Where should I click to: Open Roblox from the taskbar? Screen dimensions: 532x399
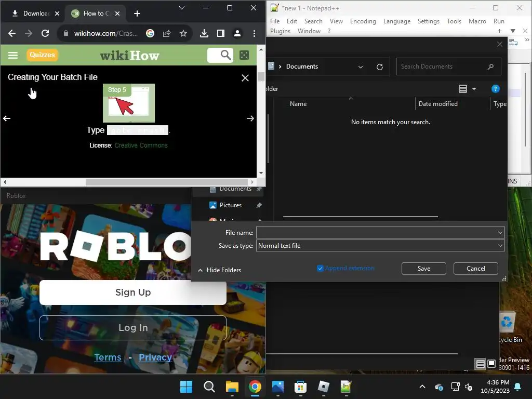[x=323, y=387]
